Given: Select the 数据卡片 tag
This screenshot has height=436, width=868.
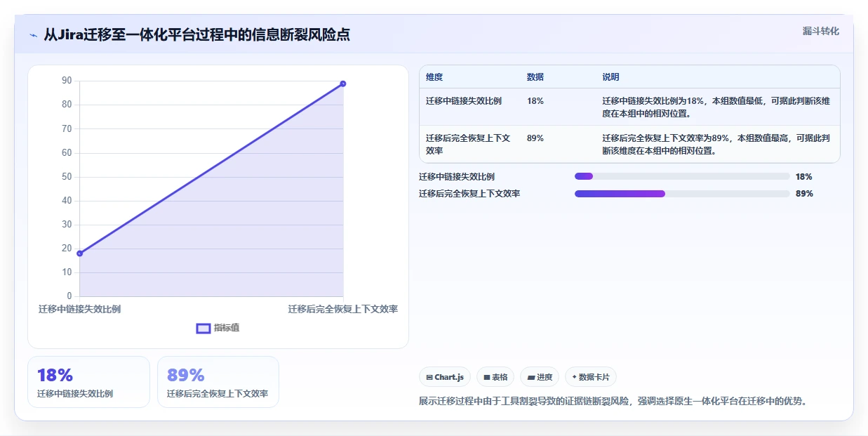Looking at the screenshot, I should point(591,377).
